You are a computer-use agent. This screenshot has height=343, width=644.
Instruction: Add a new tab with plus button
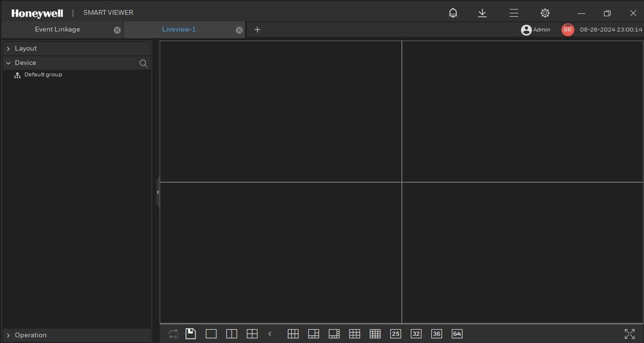coord(257,30)
